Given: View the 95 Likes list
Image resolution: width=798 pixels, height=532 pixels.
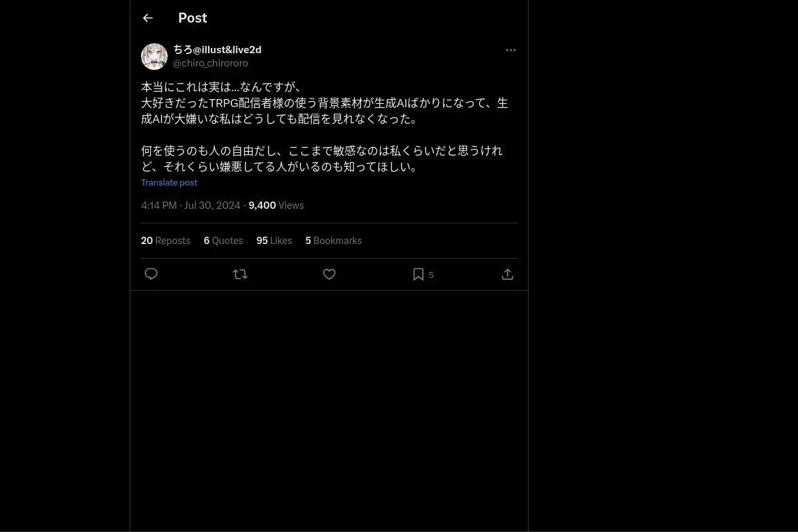Looking at the screenshot, I should [274, 241].
